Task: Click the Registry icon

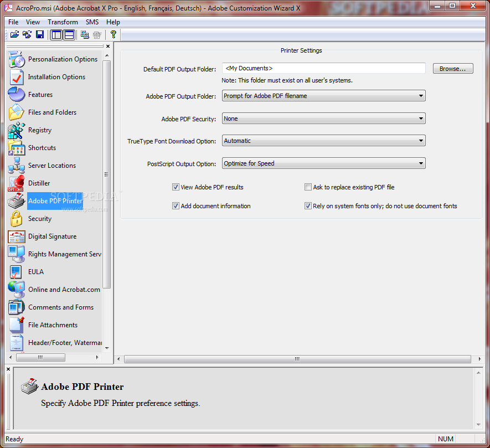Action: [x=16, y=130]
